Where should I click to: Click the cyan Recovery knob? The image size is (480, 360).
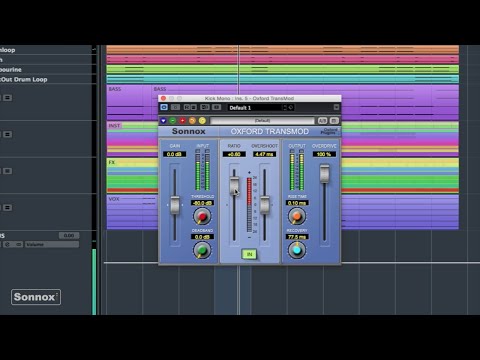(x=297, y=250)
